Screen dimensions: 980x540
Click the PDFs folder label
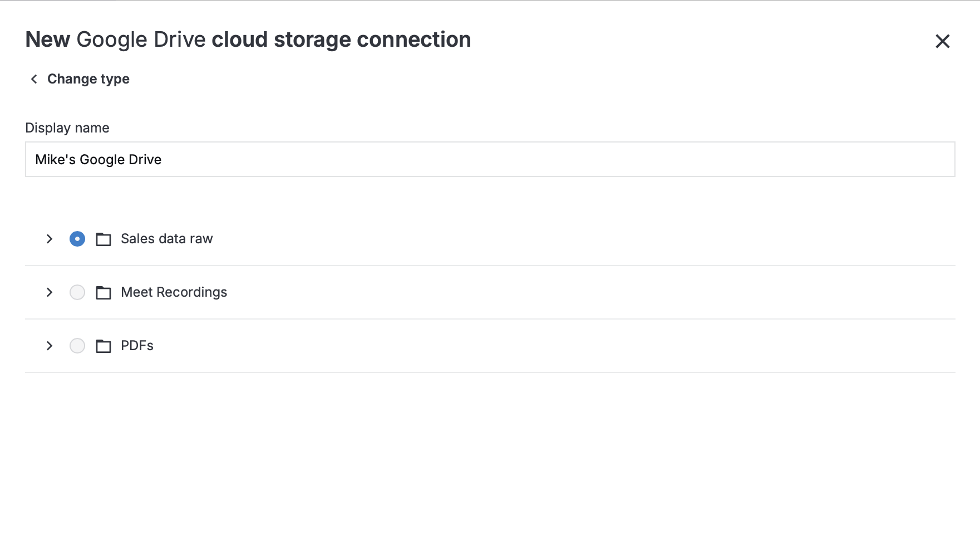[137, 346]
